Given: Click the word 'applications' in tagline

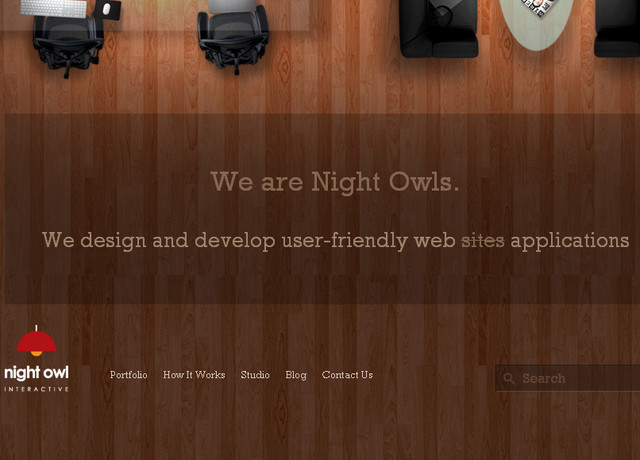Looking at the screenshot, I should point(570,242).
